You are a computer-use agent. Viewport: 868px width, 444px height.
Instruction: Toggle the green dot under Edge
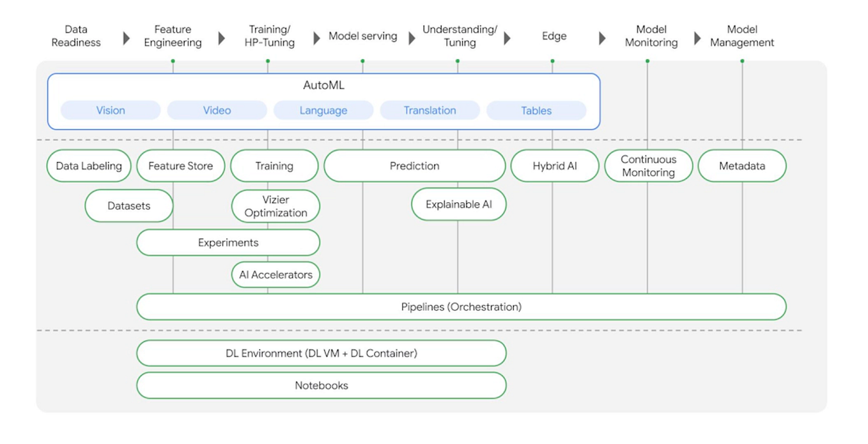click(x=552, y=58)
